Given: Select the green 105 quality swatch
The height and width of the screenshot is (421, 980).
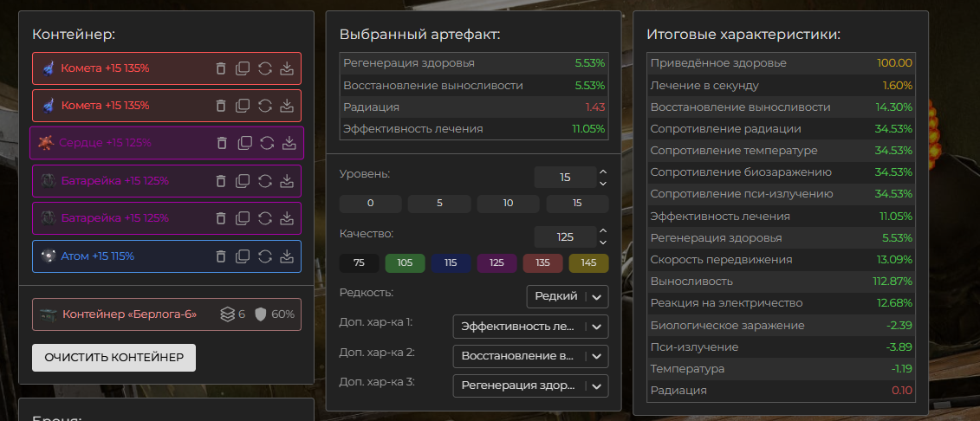Looking at the screenshot, I should 405,263.
